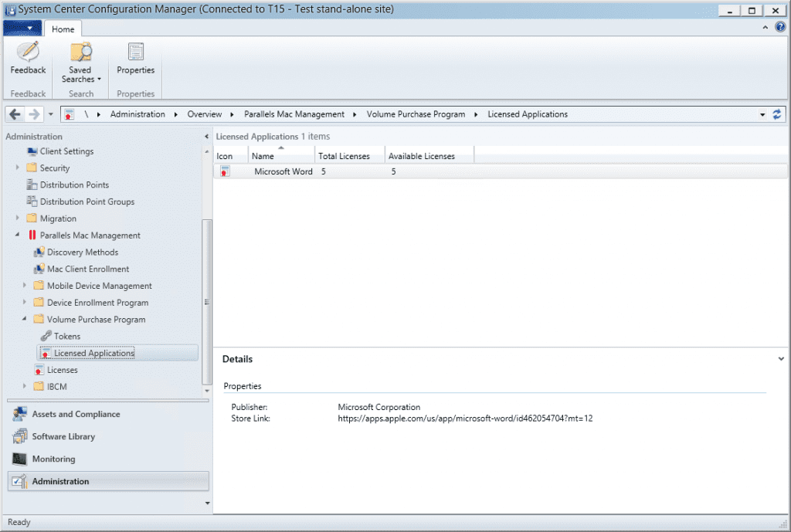791x532 pixels.
Task: Open the Software Library workspace
Action: [x=63, y=437]
